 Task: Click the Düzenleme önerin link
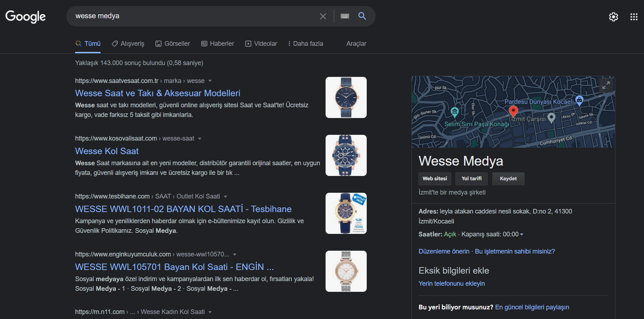click(x=444, y=251)
